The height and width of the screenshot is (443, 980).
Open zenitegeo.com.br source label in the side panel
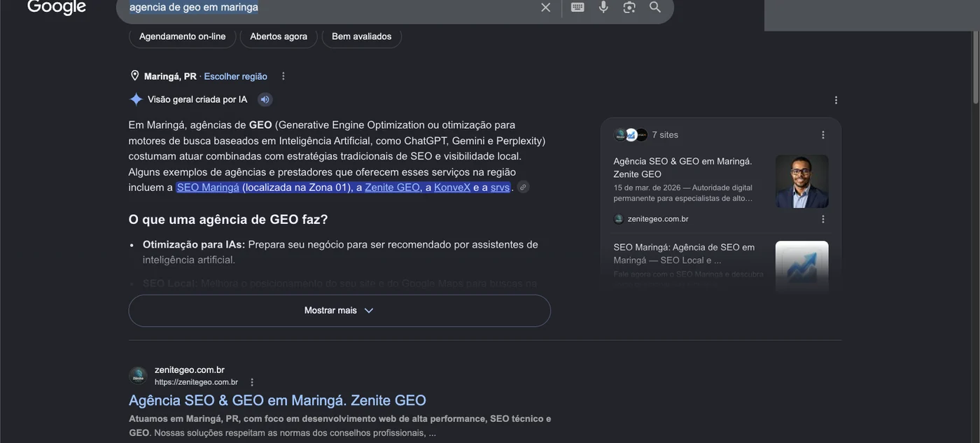pyautogui.click(x=658, y=219)
